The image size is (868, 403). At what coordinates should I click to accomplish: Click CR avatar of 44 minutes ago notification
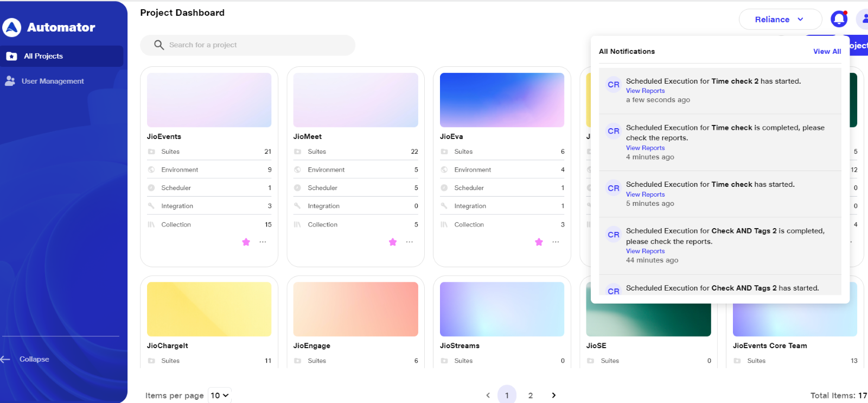pyautogui.click(x=614, y=235)
